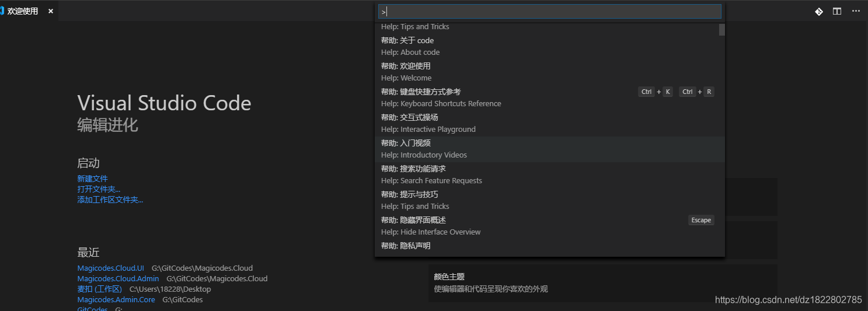Image resolution: width=868 pixels, height=311 pixels.
Task: Click the 启动 section heading
Action: [x=88, y=163]
